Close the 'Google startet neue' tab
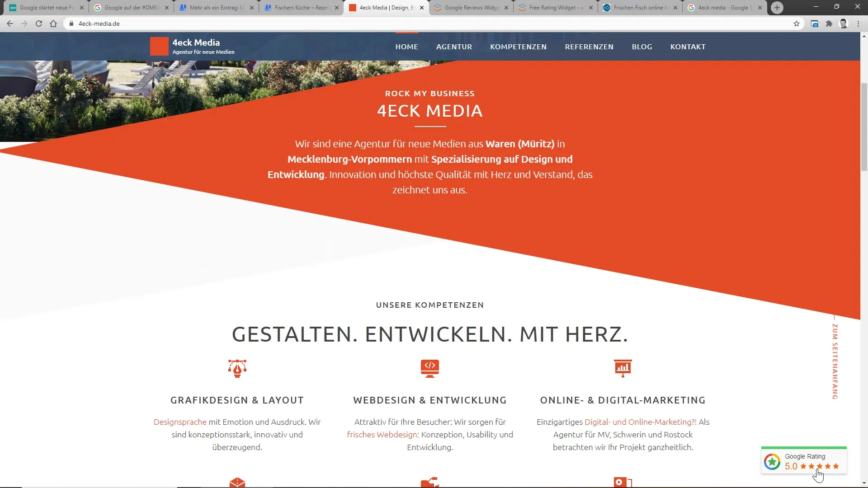Image resolution: width=868 pixels, height=488 pixels. coord(82,8)
